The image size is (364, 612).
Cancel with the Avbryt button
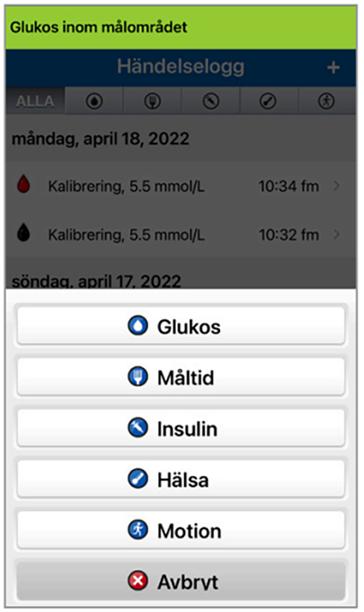click(181, 581)
